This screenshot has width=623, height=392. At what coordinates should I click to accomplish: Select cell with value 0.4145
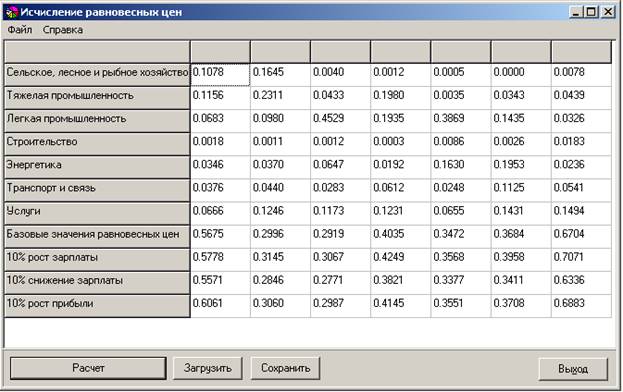tap(400, 305)
